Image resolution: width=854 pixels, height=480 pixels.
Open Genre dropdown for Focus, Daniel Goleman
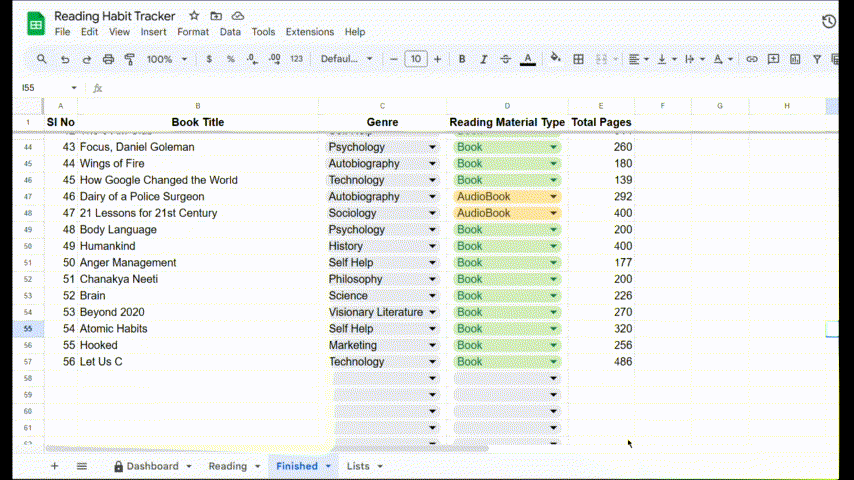click(x=432, y=147)
